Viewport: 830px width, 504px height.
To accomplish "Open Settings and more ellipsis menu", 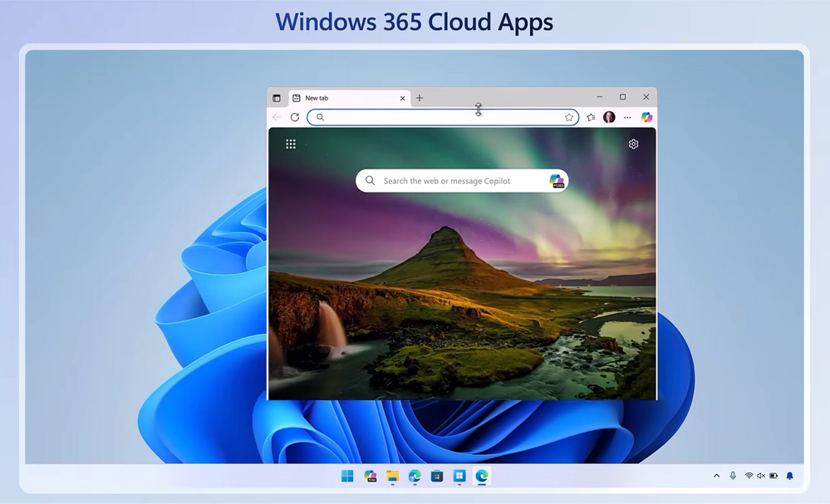I will click(627, 117).
